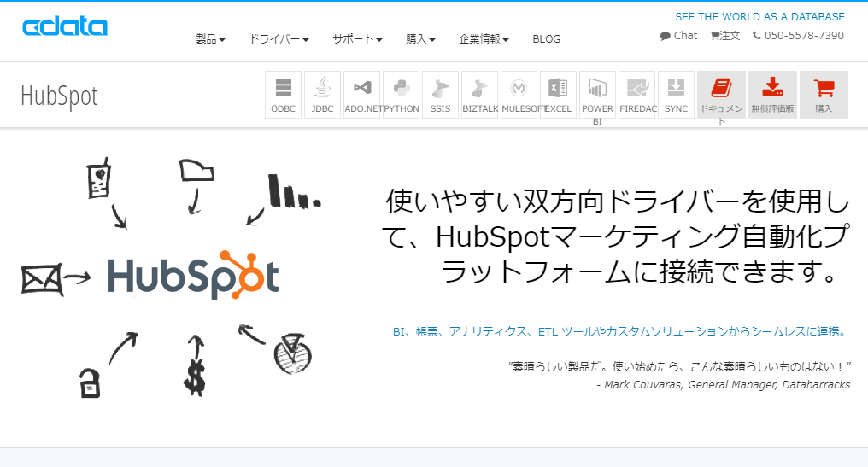Image resolution: width=868 pixels, height=467 pixels.
Task: Click the red 購入 cart icon
Action: point(824,95)
